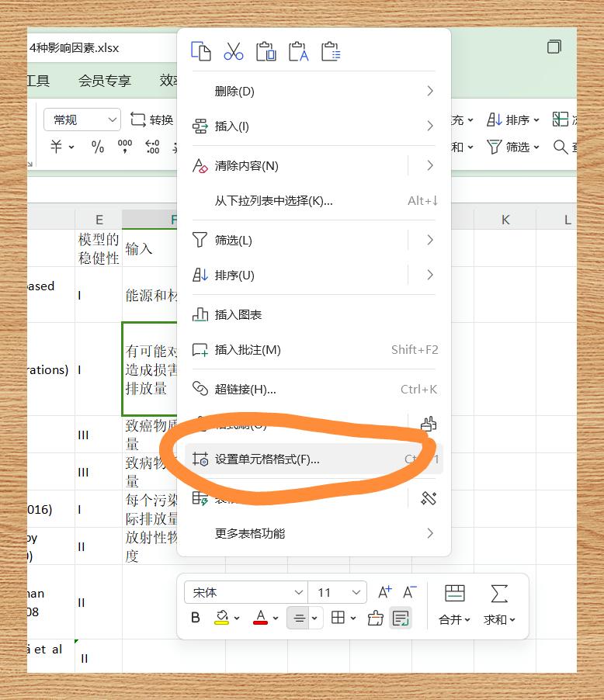604x700 pixels.
Task: Click the decrease font size A- icon
Action: [x=409, y=592]
